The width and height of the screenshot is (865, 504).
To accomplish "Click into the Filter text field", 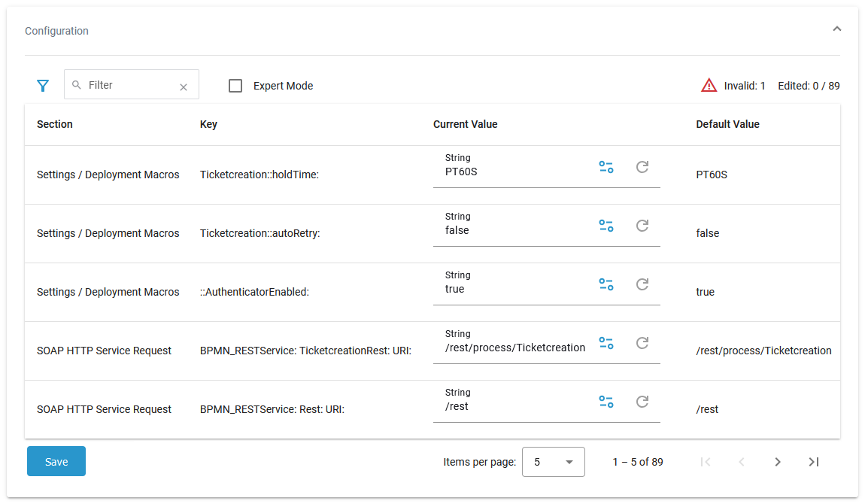I will 128,86.
